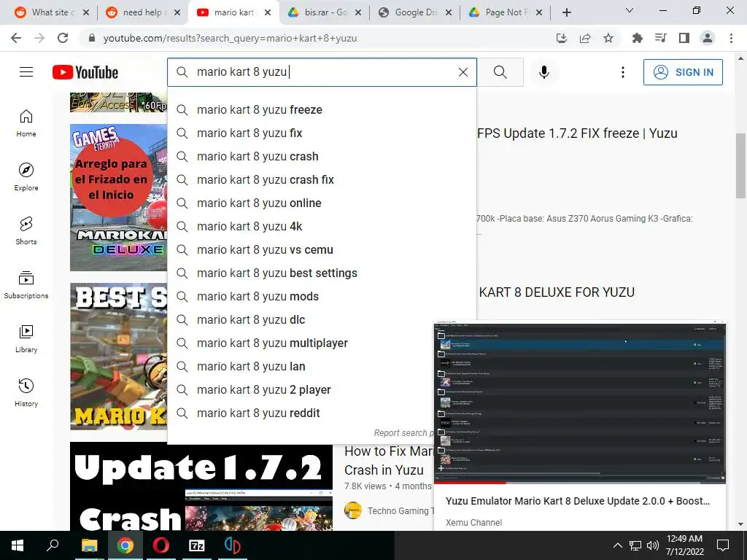Open the yuzu emulator taskbar icon
The image size is (747, 560).
233,545
